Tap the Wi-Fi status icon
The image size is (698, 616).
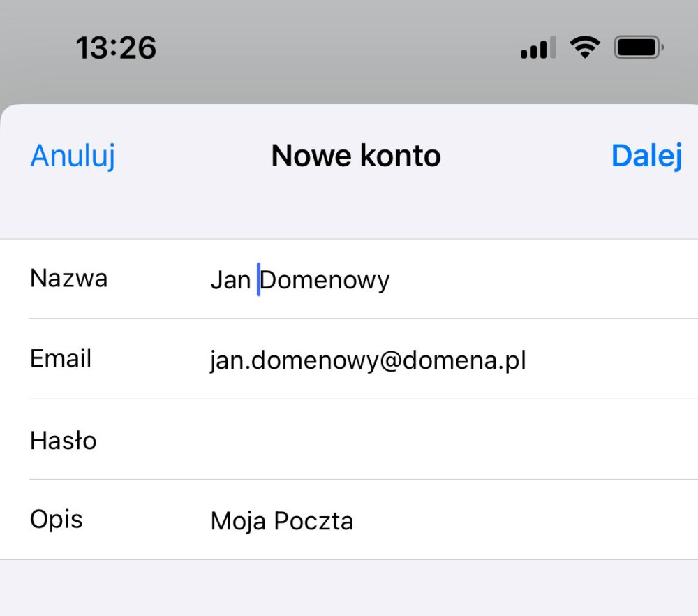pos(585,47)
